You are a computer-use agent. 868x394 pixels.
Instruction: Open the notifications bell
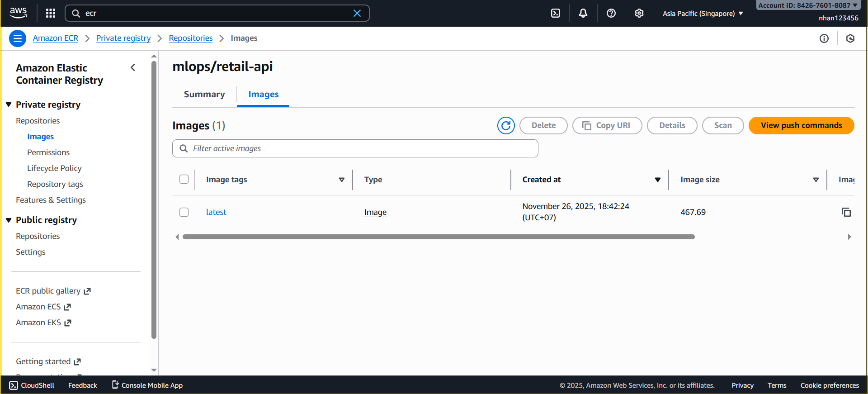click(x=583, y=13)
